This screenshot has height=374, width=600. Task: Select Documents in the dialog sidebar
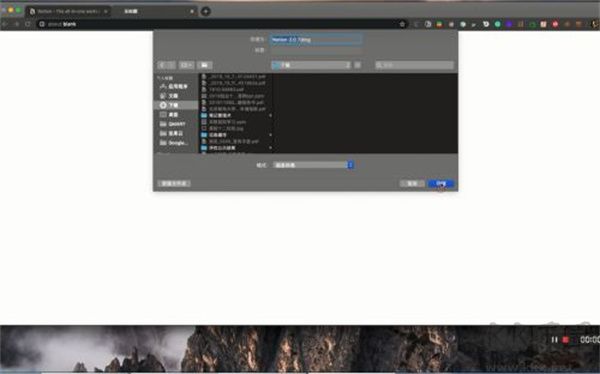pyautogui.click(x=176, y=96)
